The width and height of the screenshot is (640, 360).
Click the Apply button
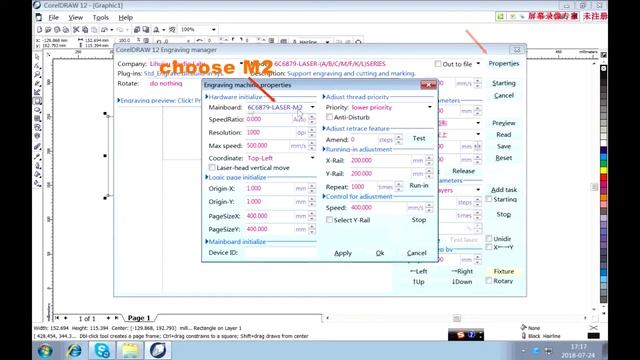click(343, 253)
